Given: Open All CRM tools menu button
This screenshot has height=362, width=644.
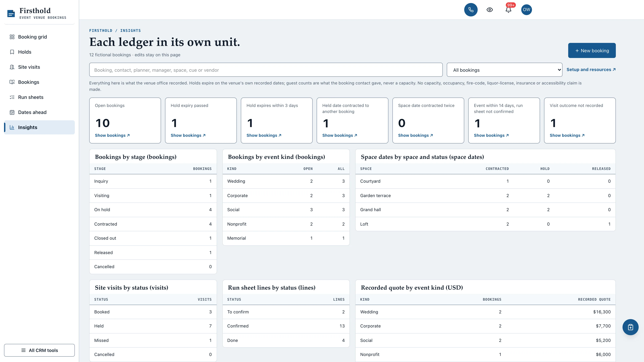Looking at the screenshot, I should click(x=39, y=350).
